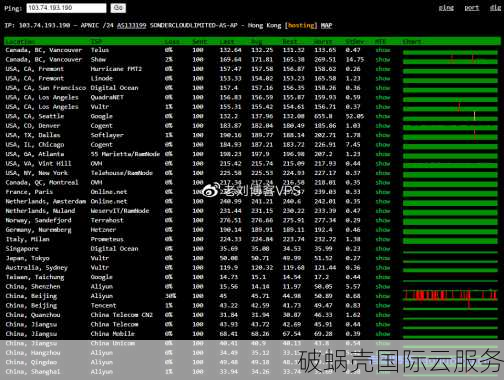Open the ping link at top right
This screenshot has width=504, height=380.
tap(446, 8)
